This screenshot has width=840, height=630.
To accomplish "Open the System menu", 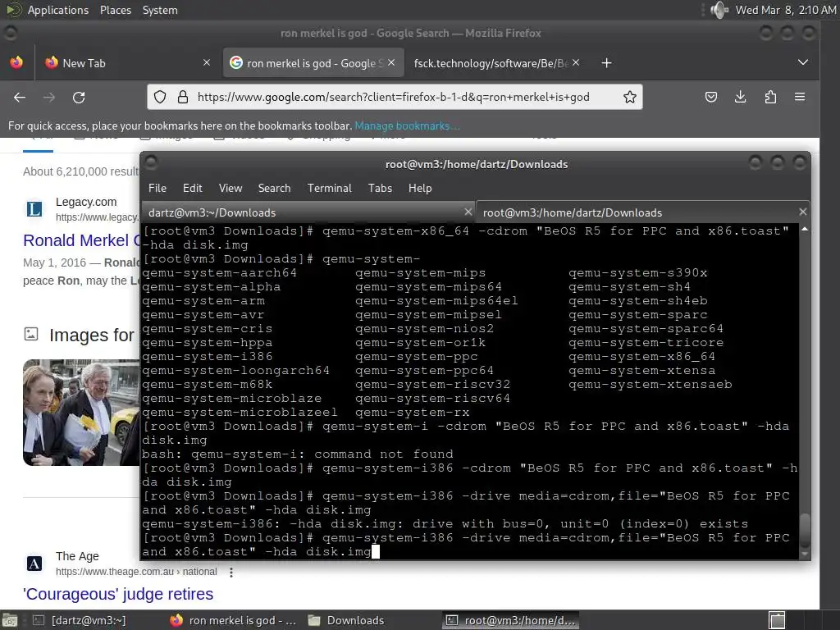I will click(160, 10).
